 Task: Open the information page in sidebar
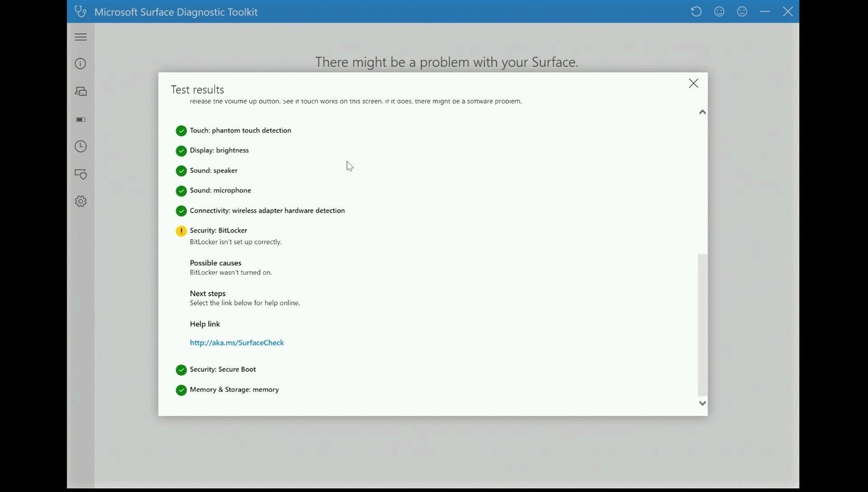(80, 64)
